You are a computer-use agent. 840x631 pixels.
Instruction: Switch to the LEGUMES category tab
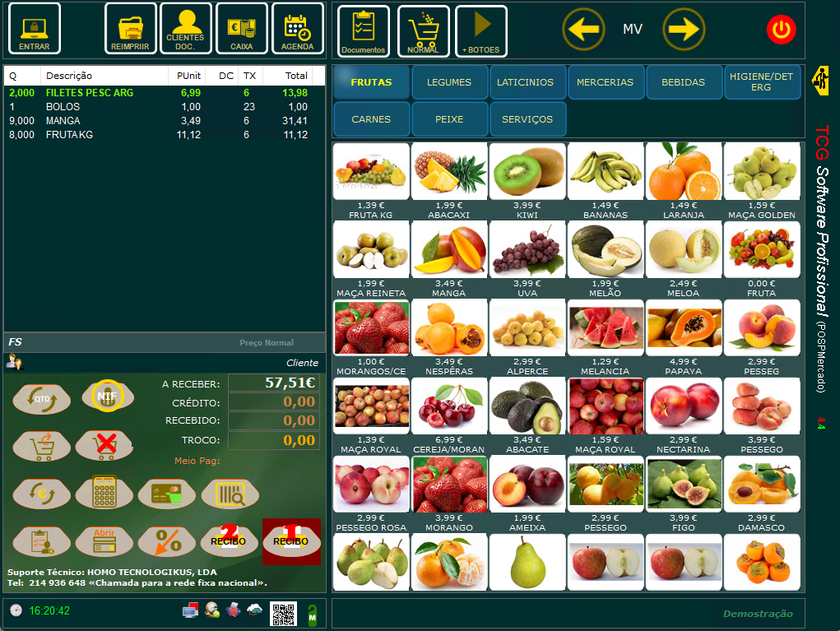click(449, 82)
